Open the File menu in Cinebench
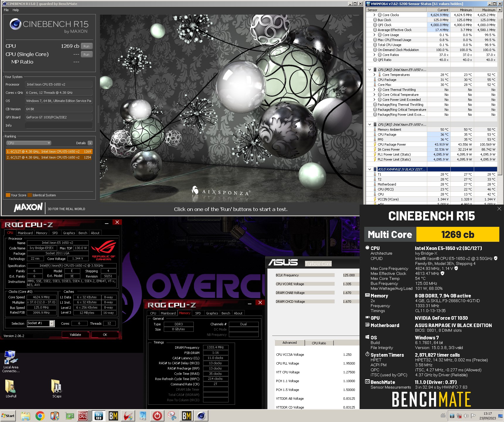 point(6,10)
